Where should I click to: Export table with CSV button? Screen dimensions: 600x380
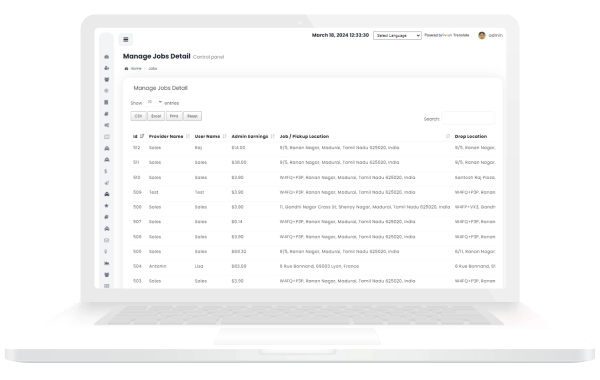coord(139,116)
